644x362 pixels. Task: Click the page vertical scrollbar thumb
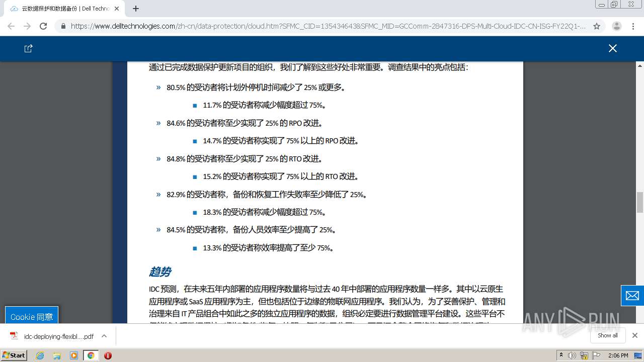[x=640, y=202]
